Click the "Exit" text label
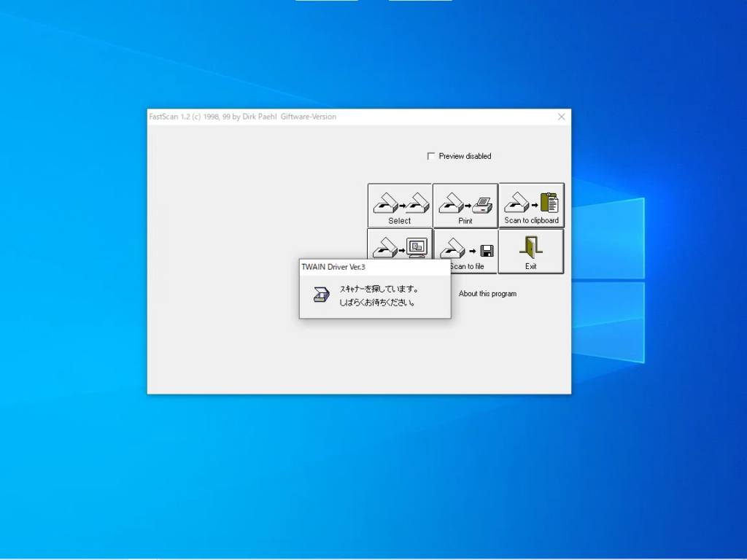Image resolution: width=747 pixels, height=560 pixels. click(531, 267)
